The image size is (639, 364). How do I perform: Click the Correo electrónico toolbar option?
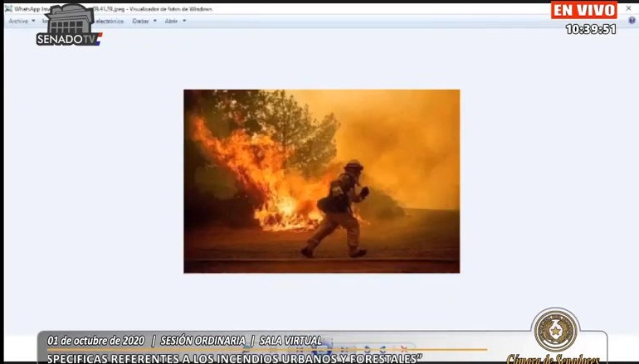(x=110, y=21)
